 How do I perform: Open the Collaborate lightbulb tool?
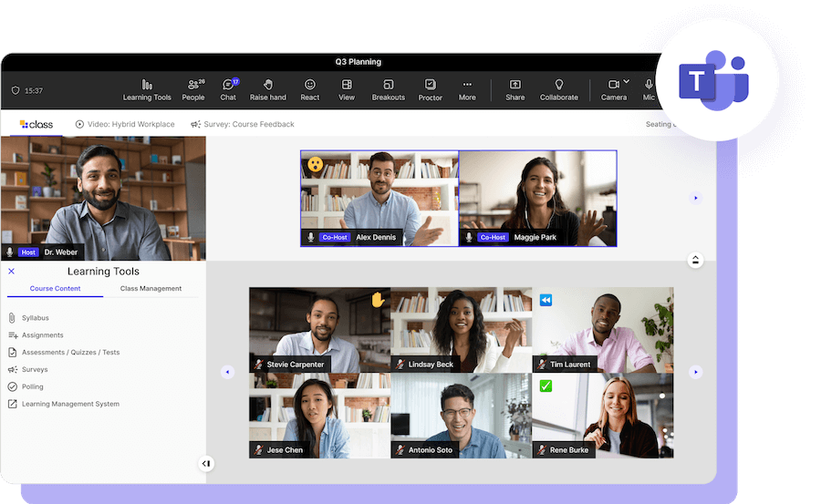558,89
